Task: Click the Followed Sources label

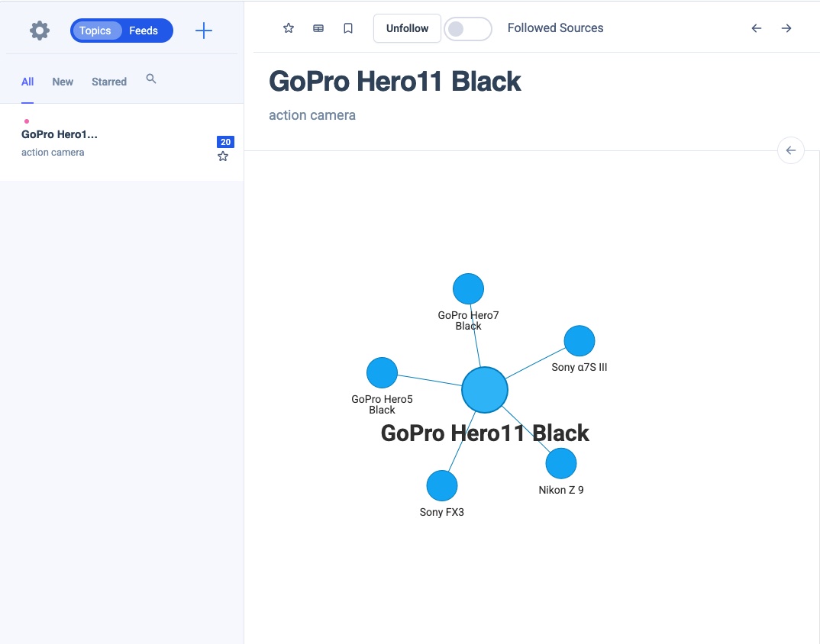Action: click(555, 28)
